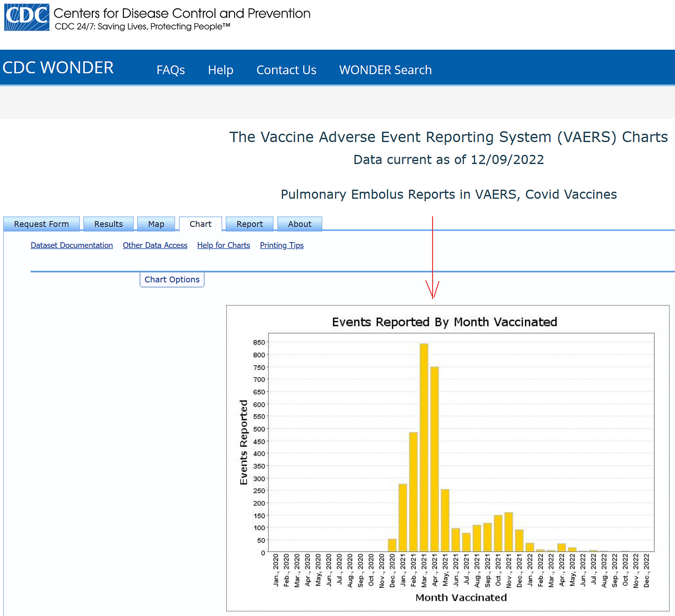Image resolution: width=675 pixels, height=616 pixels.
Task: Click the Apr., 2022 bar in chart
Action: click(561, 547)
